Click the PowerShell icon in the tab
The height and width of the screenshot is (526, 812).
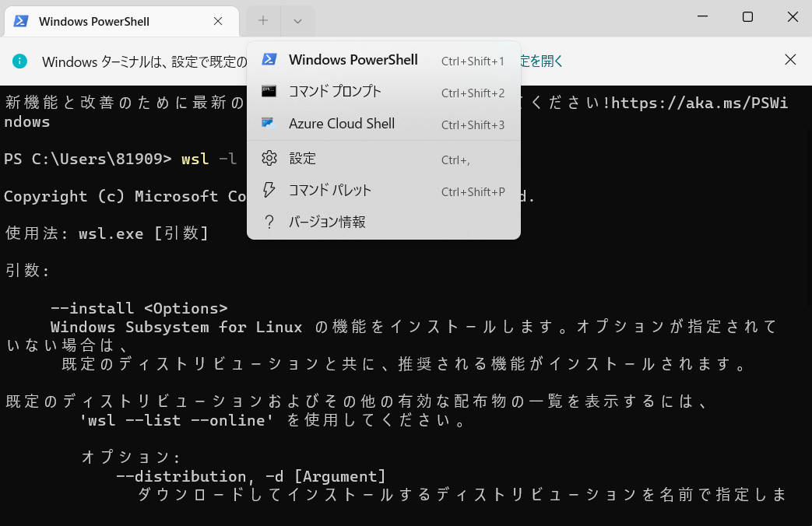point(21,21)
